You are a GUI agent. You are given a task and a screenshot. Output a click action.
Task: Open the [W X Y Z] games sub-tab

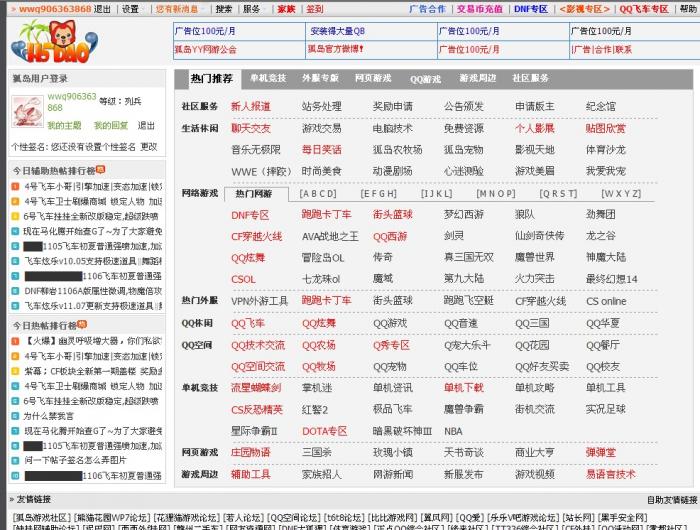621,194
